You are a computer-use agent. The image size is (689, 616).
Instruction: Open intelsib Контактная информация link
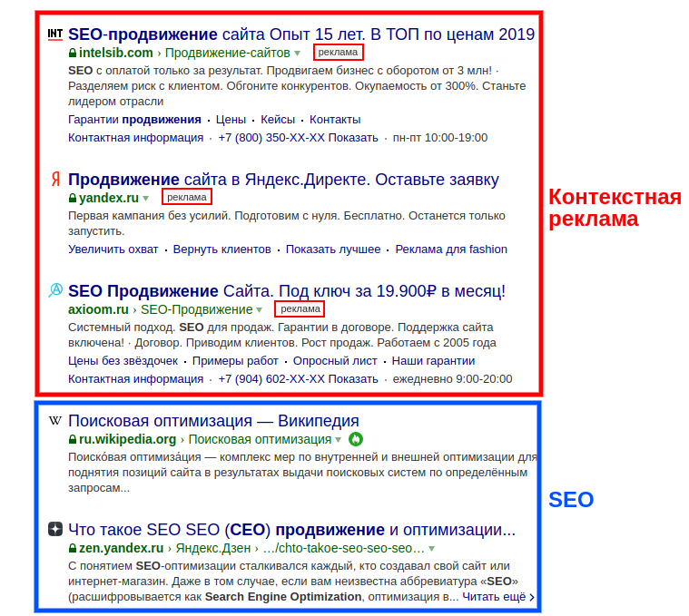point(136,137)
